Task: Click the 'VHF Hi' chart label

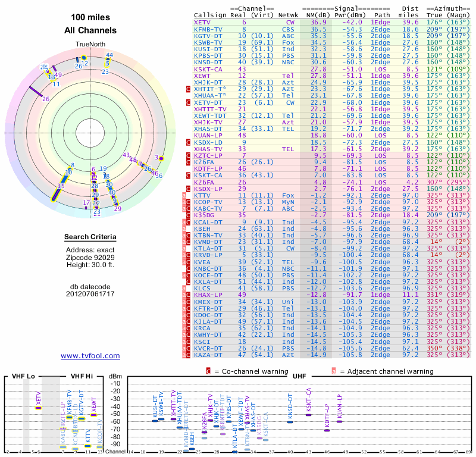Action: [82, 376]
